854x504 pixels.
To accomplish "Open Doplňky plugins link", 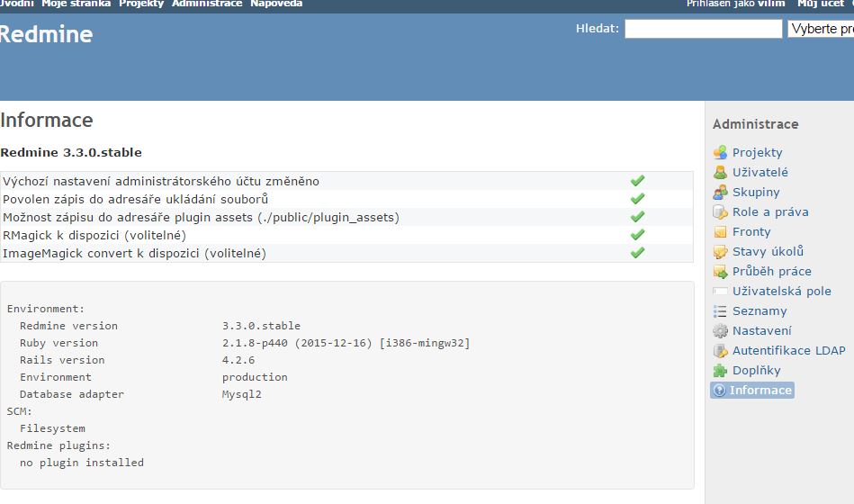I will point(756,371).
